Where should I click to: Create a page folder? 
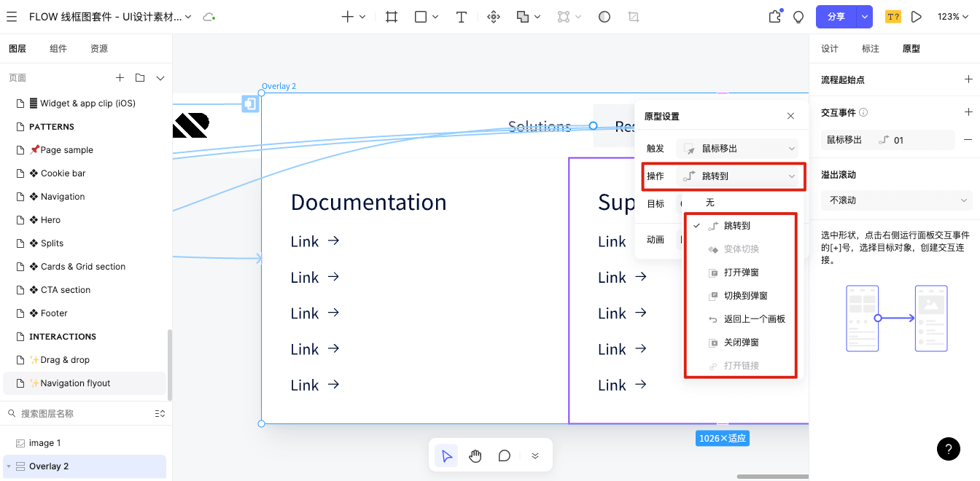[x=140, y=78]
